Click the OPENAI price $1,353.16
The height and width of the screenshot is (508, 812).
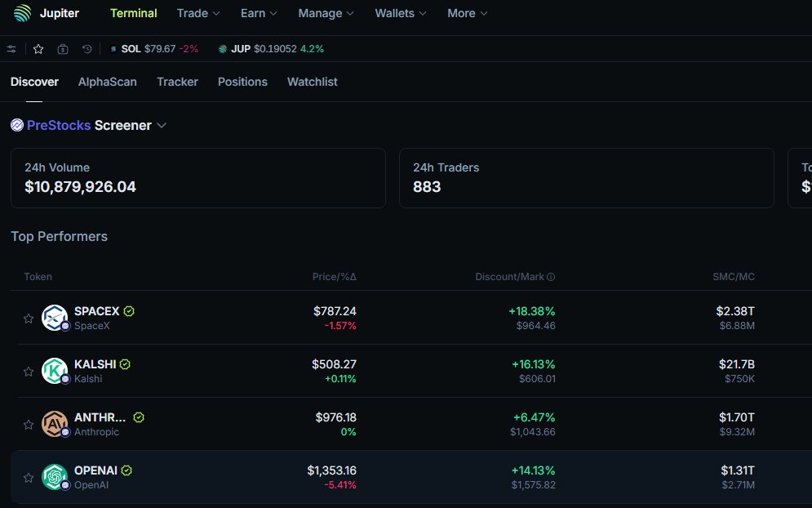coord(331,470)
